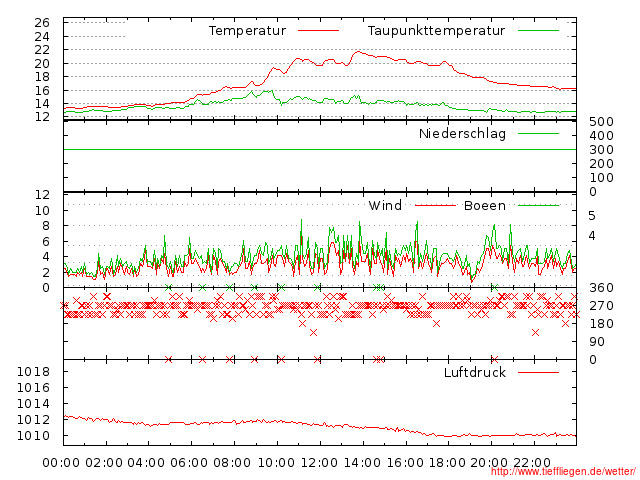Click the 180 wind direction axis value
This screenshot has width=640, height=480.
[601, 324]
